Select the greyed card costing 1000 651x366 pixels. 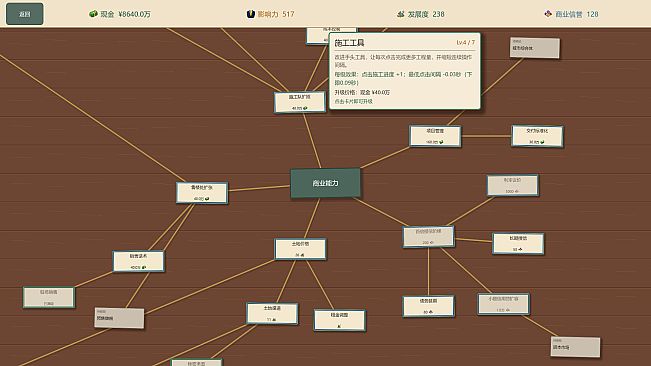[512, 185]
